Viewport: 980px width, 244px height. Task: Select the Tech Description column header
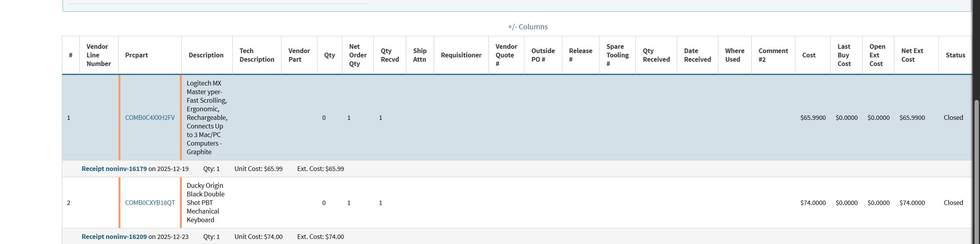click(x=257, y=55)
